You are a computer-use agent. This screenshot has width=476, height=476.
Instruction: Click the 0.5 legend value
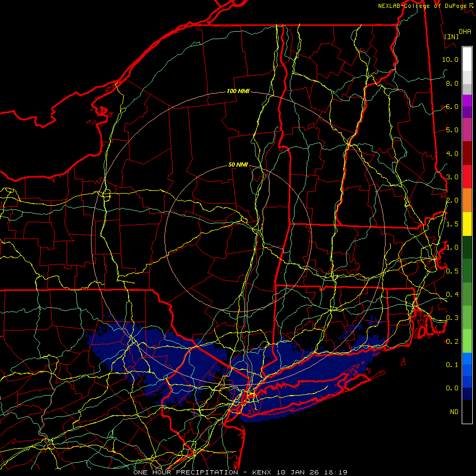tap(452, 271)
